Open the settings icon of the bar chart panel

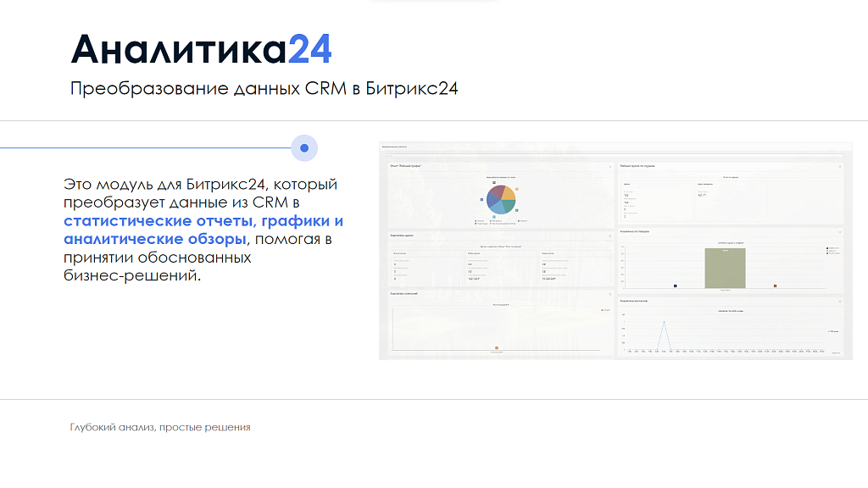pyautogui.click(x=839, y=232)
